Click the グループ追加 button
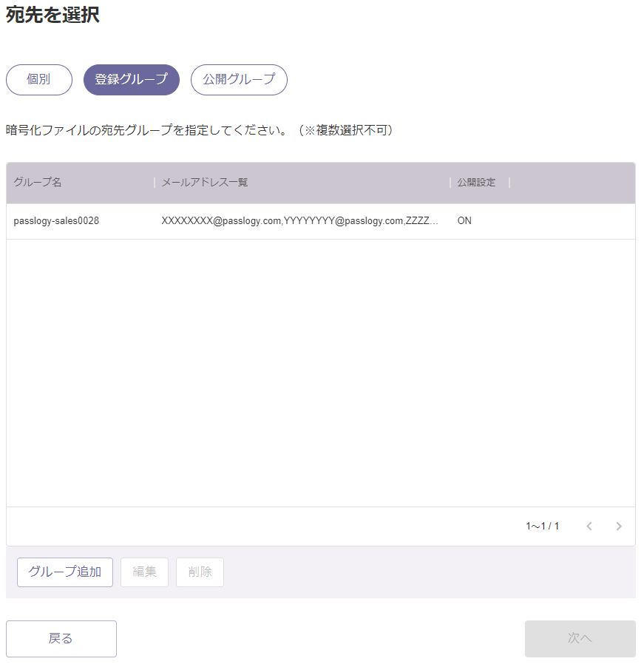The height and width of the screenshot is (667, 644). [x=65, y=572]
